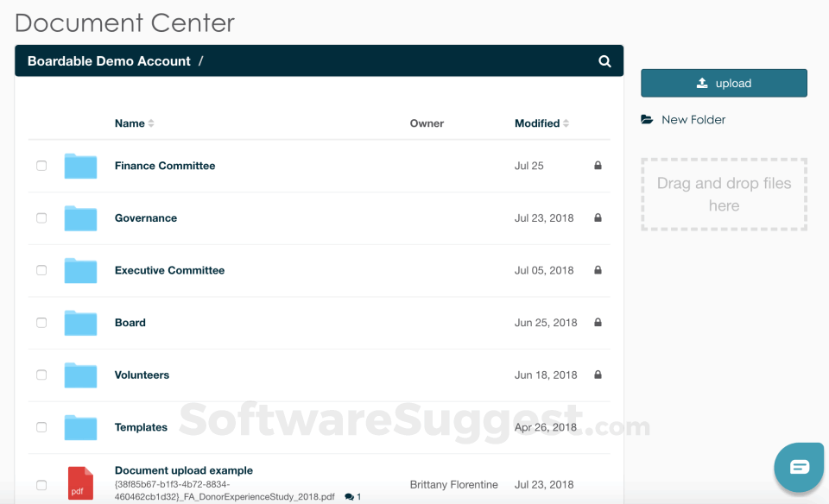This screenshot has width=829, height=504.
Task: Click the lock icon on Volunteers row
Action: 597,375
